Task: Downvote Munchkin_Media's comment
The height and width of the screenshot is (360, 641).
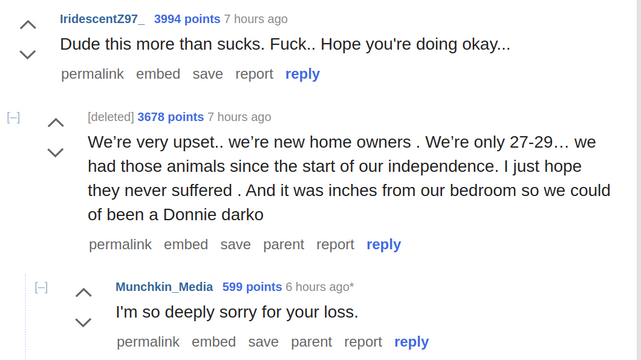Action: pos(83,322)
